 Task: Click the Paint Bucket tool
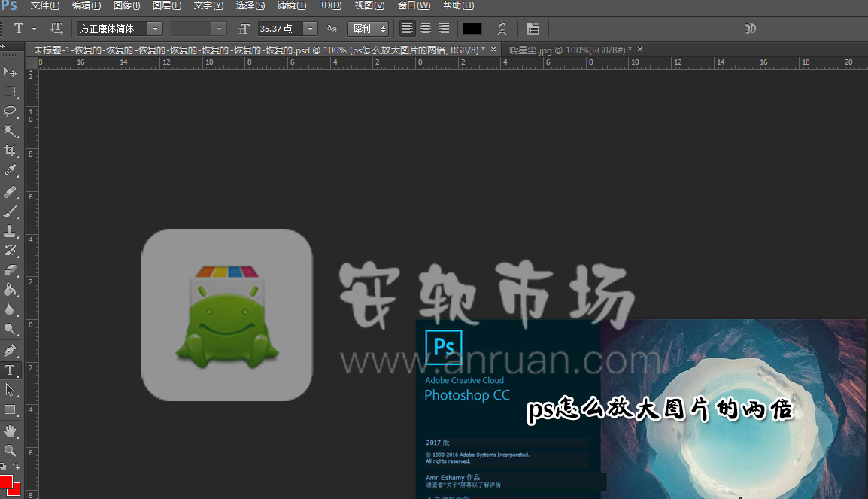[x=10, y=290]
